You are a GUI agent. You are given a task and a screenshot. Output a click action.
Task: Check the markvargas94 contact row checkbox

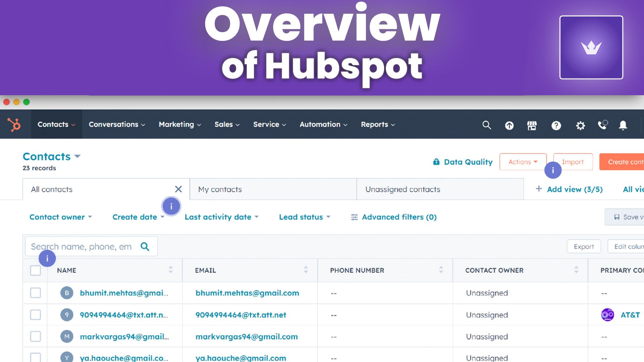(x=35, y=336)
